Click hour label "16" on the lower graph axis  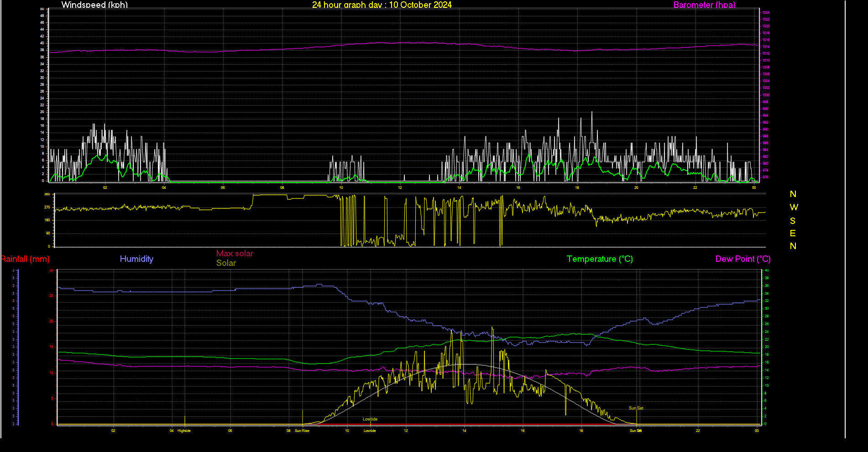pos(523,431)
